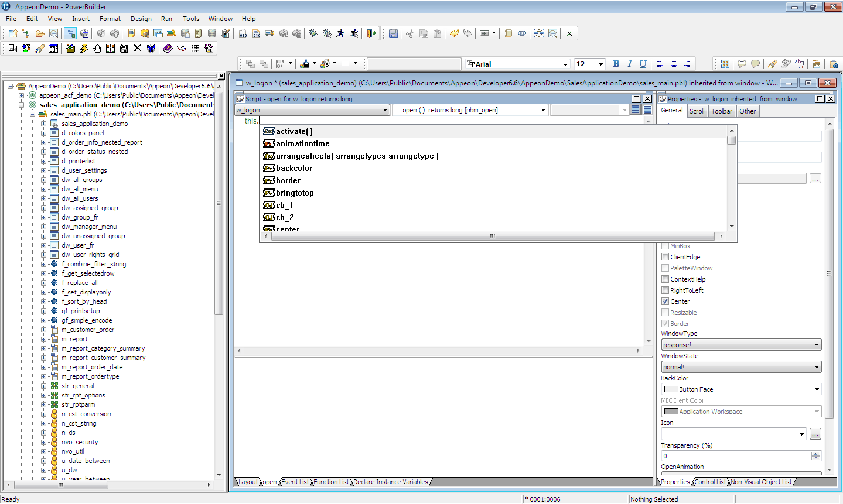Open the BackColor Button Face dropdown
The width and height of the screenshot is (843, 504).
(817, 389)
